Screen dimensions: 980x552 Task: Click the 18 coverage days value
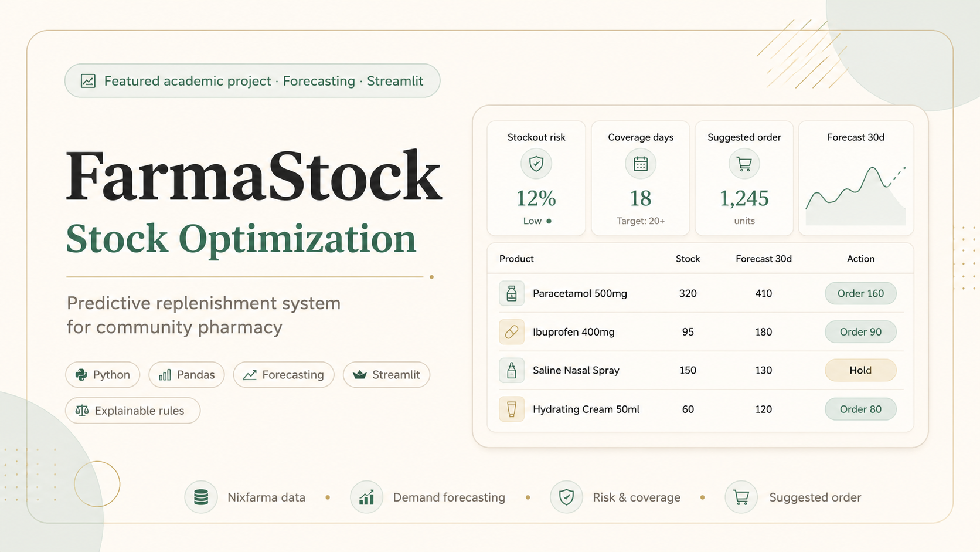click(x=641, y=198)
